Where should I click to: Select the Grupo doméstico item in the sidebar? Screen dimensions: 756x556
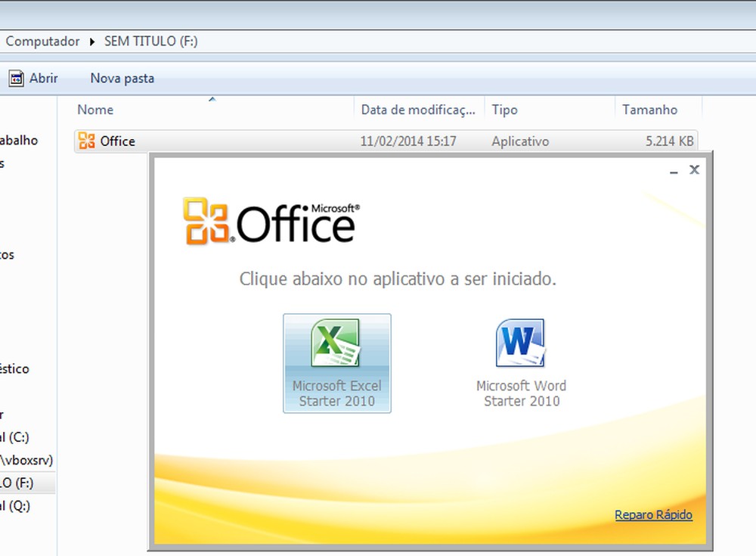click(15, 369)
